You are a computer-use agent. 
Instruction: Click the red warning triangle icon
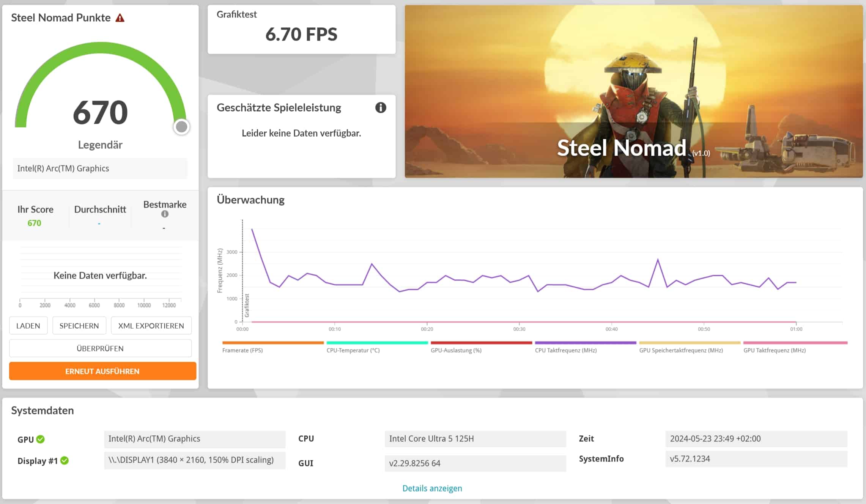pos(120,18)
